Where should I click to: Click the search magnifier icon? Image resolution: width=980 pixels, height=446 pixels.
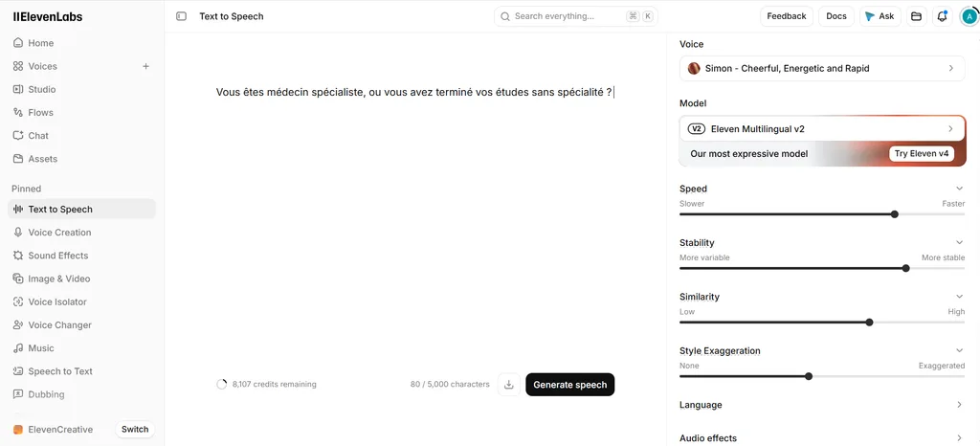[x=505, y=16]
